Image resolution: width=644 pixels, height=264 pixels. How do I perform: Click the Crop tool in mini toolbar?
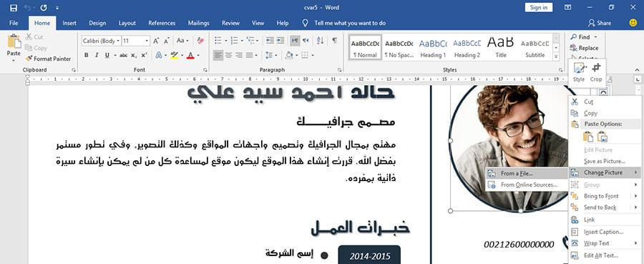[x=596, y=72]
